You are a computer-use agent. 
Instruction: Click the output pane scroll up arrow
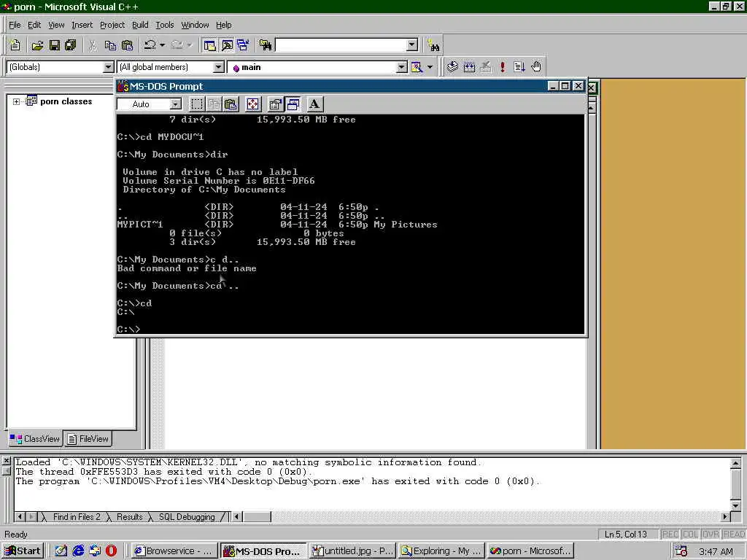pos(735,463)
